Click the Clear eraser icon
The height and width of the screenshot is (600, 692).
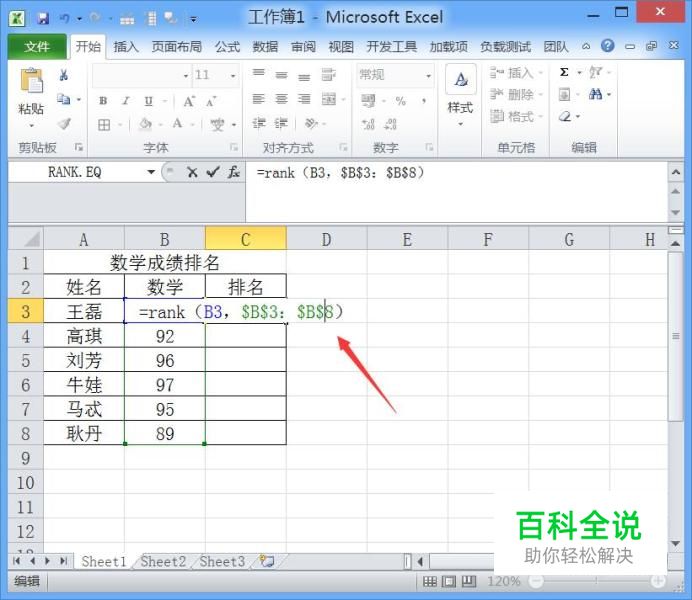pos(565,116)
